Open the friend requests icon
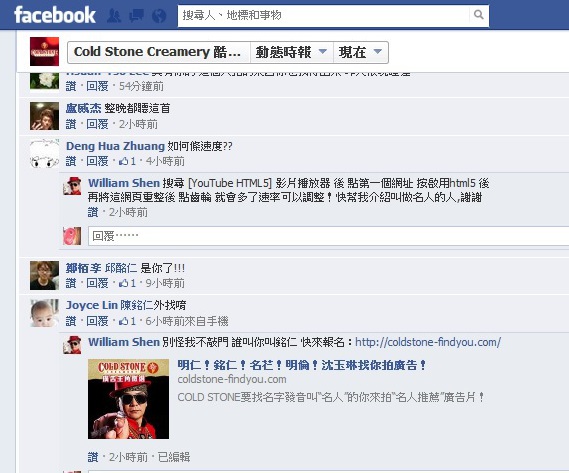This screenshot has width=569, height=473. 114,16
